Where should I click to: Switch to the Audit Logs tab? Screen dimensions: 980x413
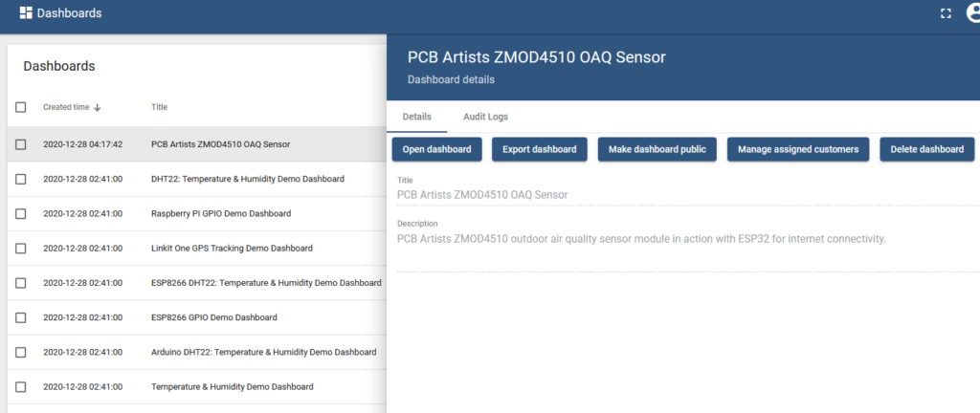point(485,117)
